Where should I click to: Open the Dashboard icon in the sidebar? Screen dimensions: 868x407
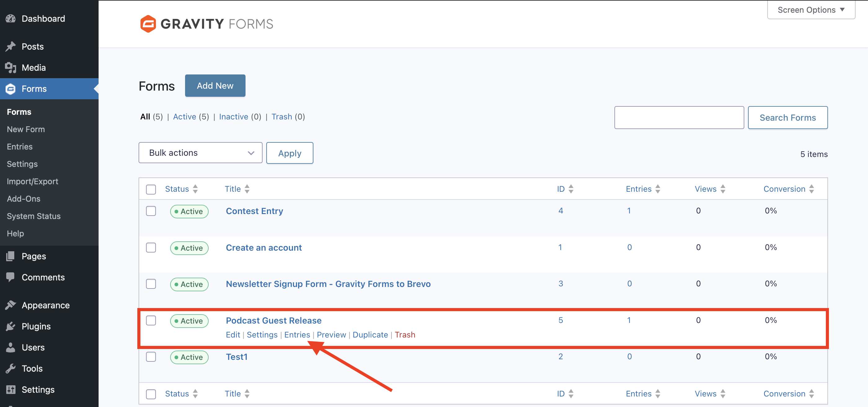(x=11, y=19)
